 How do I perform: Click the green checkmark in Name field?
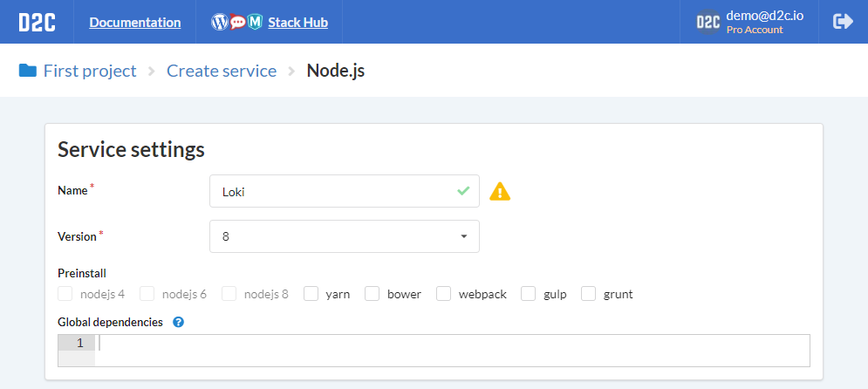tap(463, 191)
